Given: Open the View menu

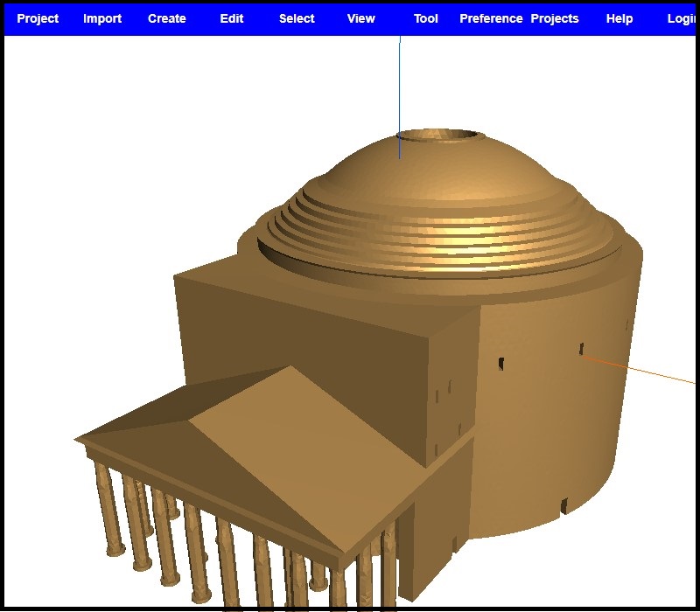Looking at the screenshot, I should (360, 18).
